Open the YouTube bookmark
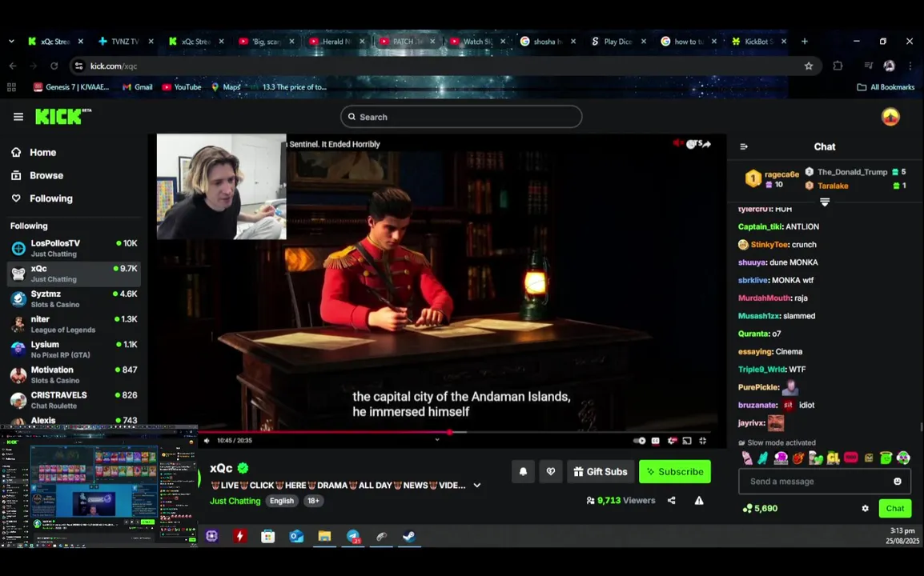 (x=182, y=87)
